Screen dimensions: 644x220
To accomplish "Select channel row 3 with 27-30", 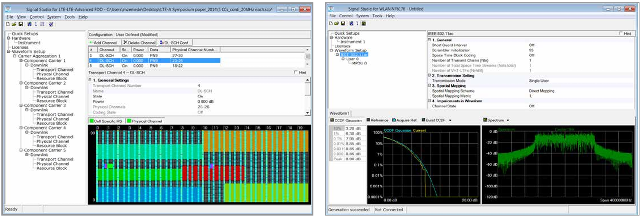I will [x=154, y=55].
